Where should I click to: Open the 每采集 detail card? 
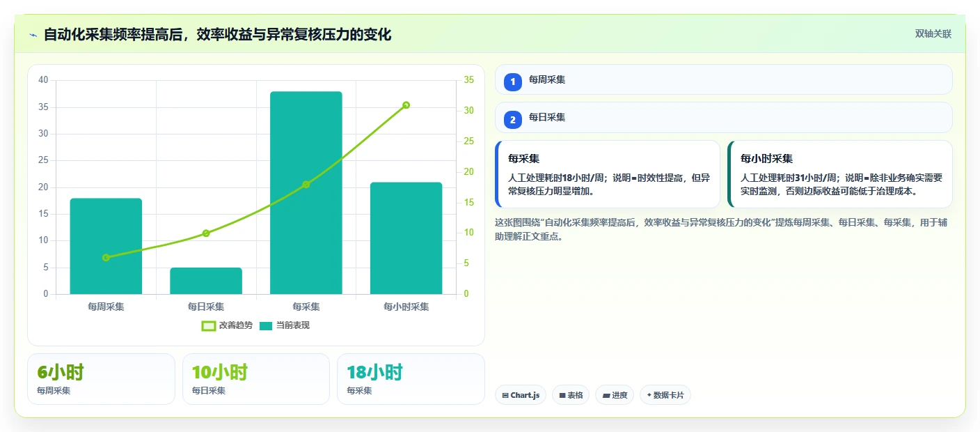607,174
